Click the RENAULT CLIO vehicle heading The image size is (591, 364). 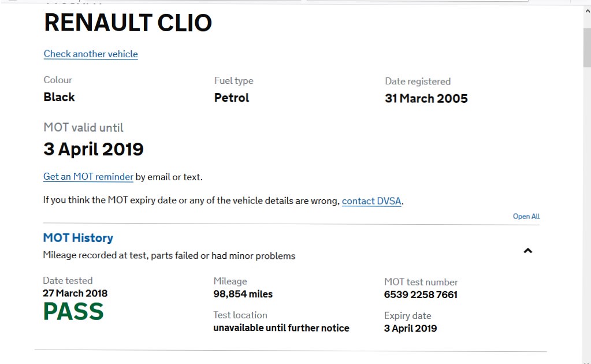128,23
